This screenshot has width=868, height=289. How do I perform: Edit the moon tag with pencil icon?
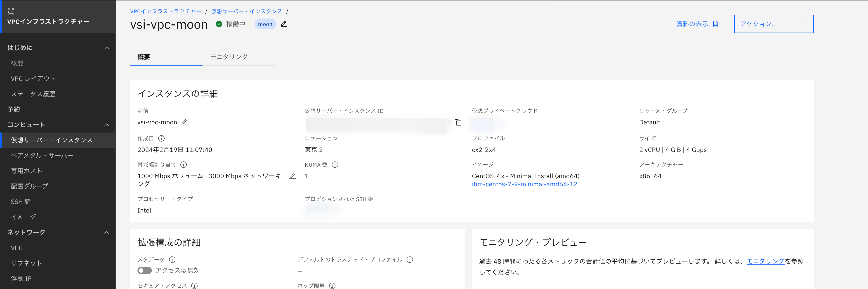(x=283, y=24)
